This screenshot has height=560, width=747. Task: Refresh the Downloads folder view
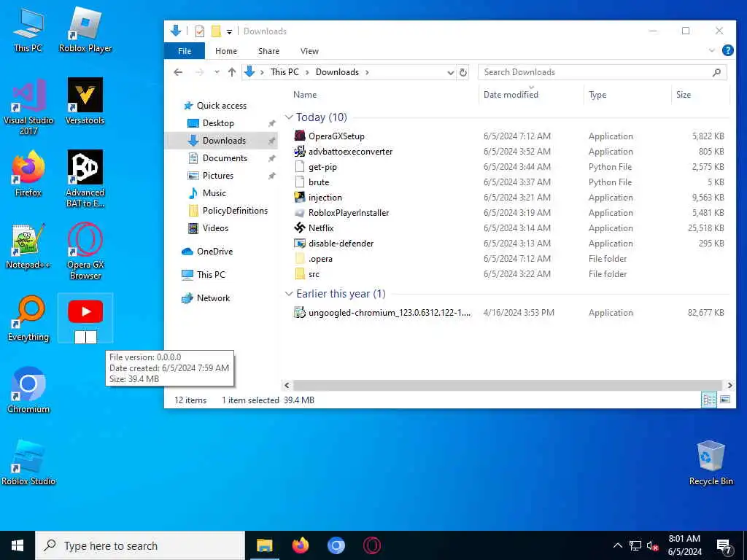[x=462, y=72]
